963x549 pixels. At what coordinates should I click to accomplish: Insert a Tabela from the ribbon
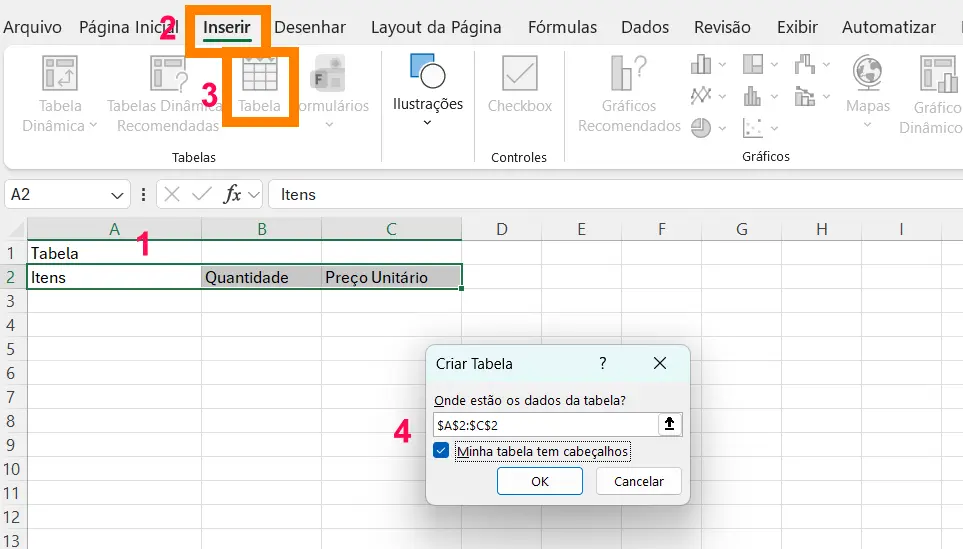point(260,74)
